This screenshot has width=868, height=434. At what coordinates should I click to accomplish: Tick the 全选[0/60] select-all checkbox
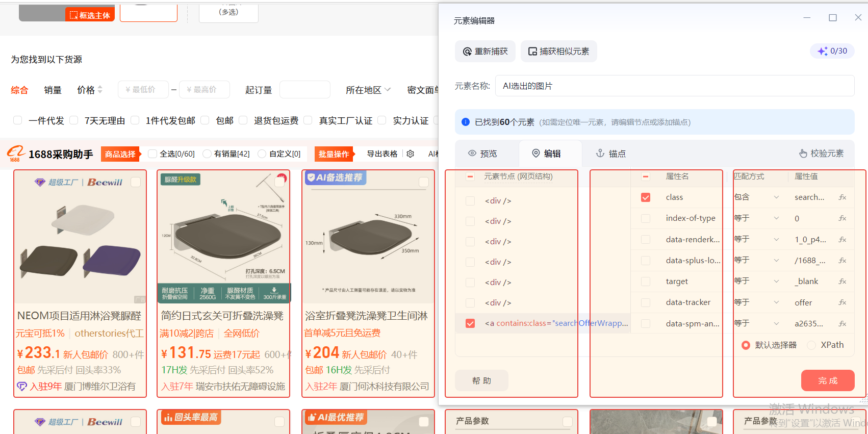click(x=152, y=154)
